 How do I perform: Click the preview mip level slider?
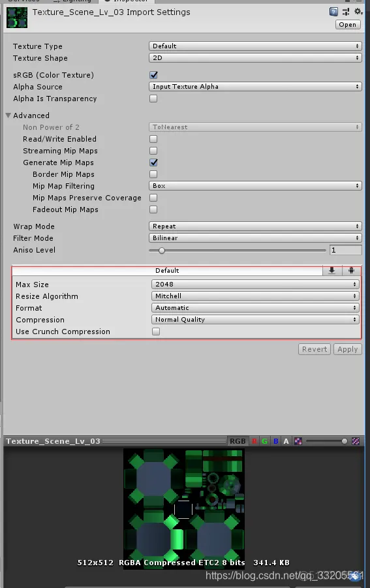click(327, 441)
